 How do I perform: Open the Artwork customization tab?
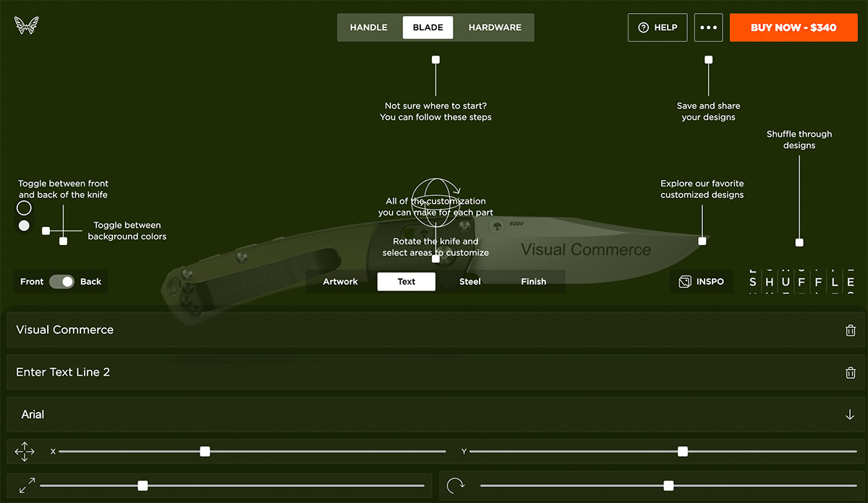click(x=341, y=282)
